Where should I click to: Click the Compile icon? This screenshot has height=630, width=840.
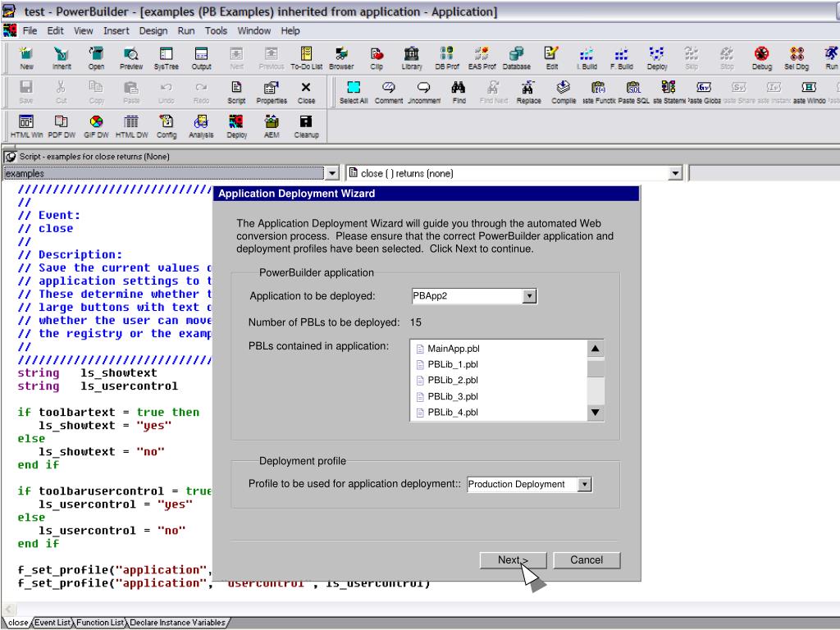click(564, 92)
